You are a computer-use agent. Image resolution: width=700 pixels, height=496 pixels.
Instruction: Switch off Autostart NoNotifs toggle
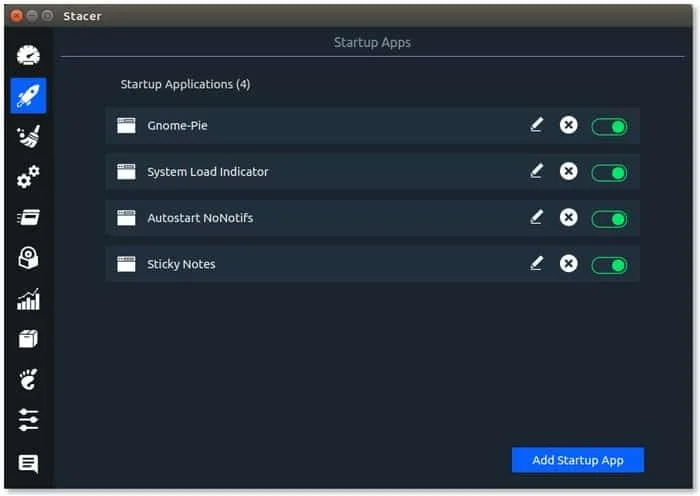[609, 219]
